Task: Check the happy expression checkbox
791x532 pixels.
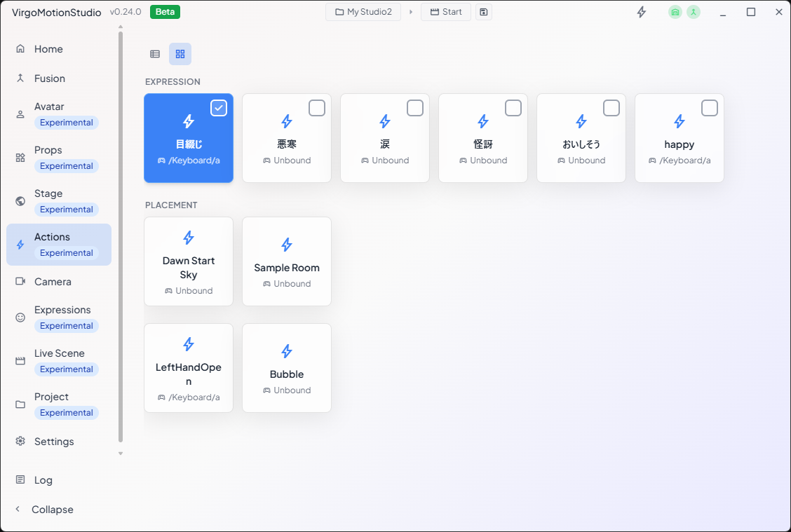Action: click(709, 108)
